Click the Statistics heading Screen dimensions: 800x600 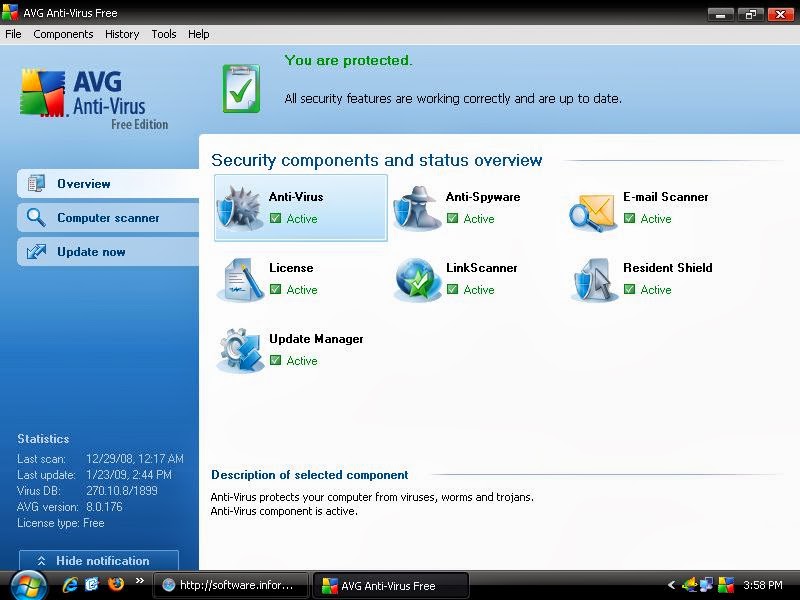pyautogui.click(x=43, y=439)
